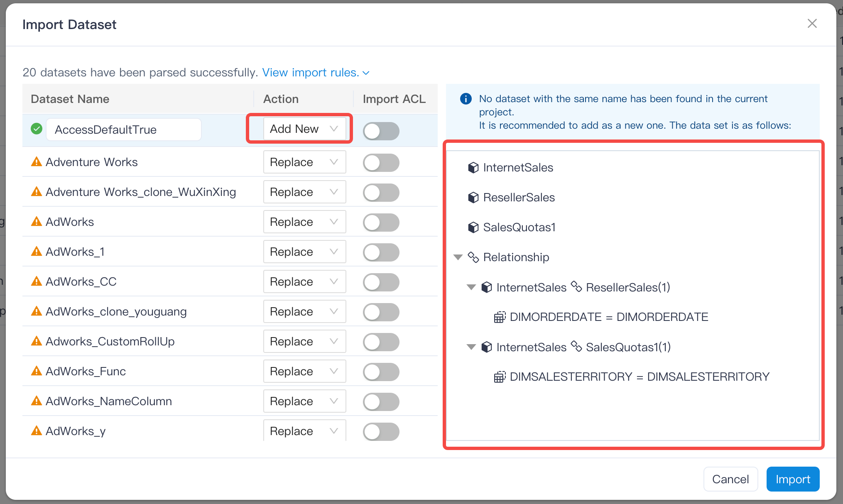Click the blue info icon in notice
Viewport: 843px width, 504px height.
(x=466, y=99)
